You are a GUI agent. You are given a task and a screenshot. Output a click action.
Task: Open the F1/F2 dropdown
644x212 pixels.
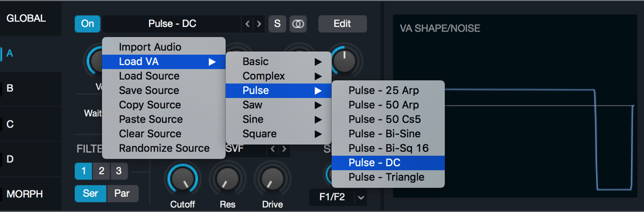pos(338,197)
